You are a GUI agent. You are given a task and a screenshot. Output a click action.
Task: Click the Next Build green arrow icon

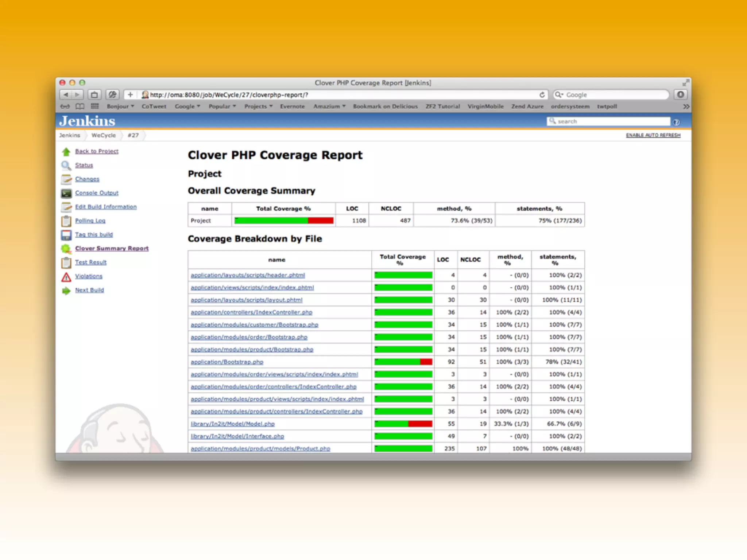pyautogui.click(x=66, y=291)
